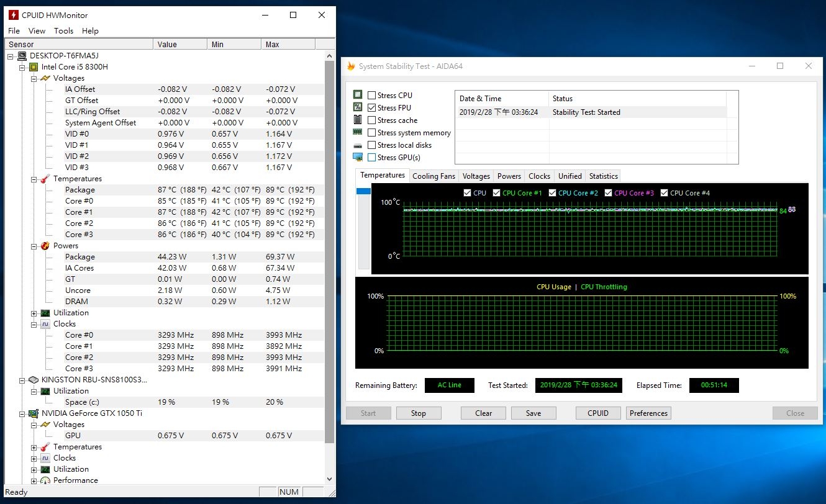
Task: Click the CPU Temperatures thermometer icon
Action: (x=45, y=179)
